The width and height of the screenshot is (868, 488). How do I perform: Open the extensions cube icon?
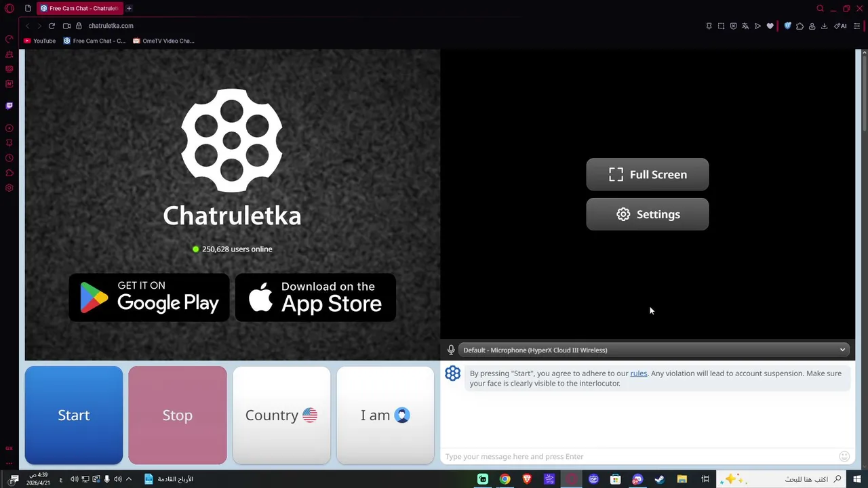[800, 26]
